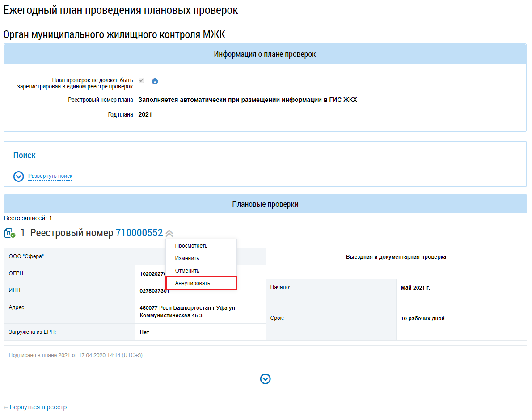This screenshot has width=532, height=420.
Task: Click the blue info icon beside the checkbox
Action: pyautogui.click(x=155, y=81)
